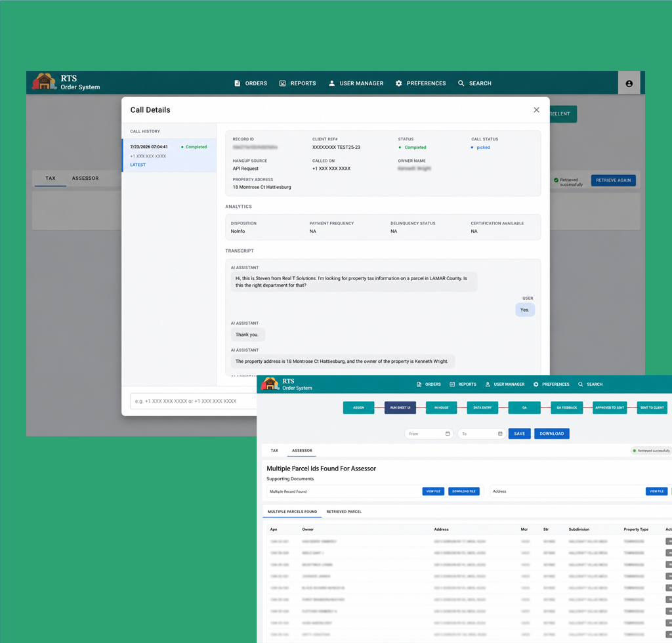Click the Retrieve Again button
The image size is (672, 643).
click(x=614, y=180)
